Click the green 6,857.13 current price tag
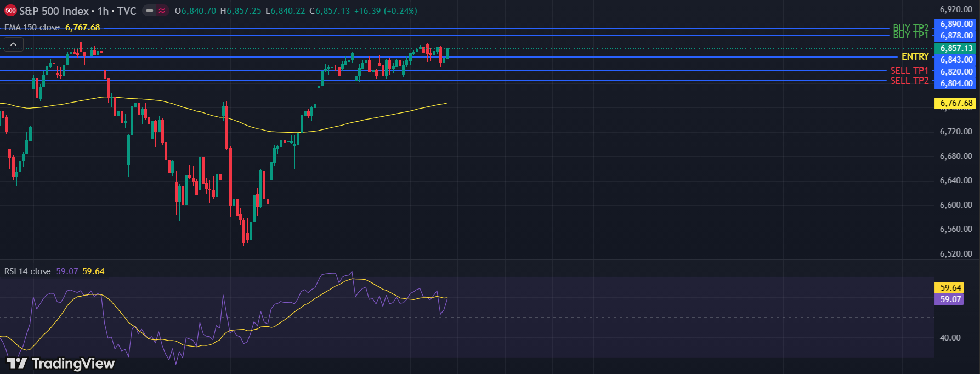Viewport: 980px width, 374px height. [956, 48]
